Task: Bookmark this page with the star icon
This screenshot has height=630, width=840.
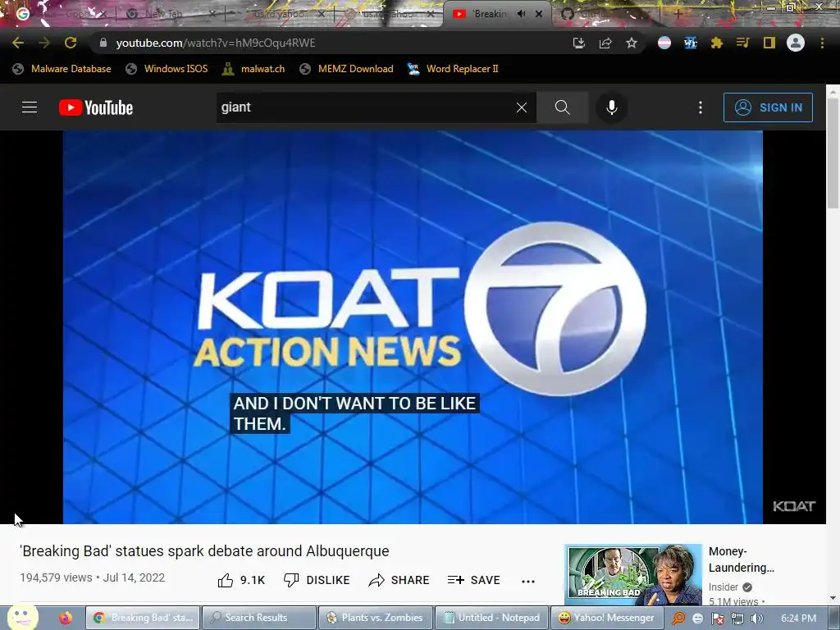Action: point(632,43)
